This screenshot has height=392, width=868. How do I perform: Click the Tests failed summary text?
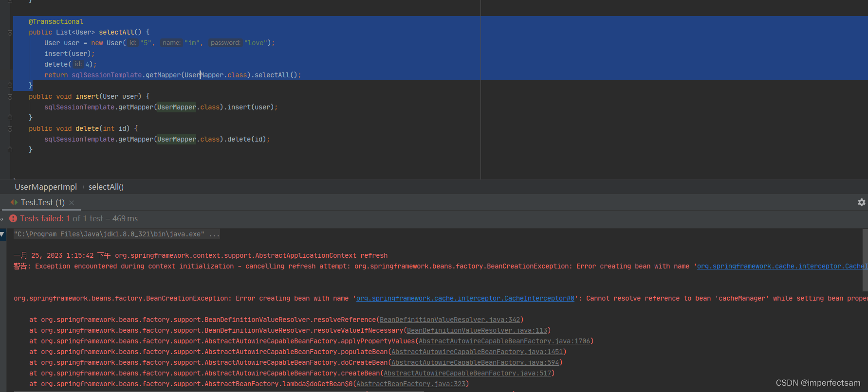79,218
